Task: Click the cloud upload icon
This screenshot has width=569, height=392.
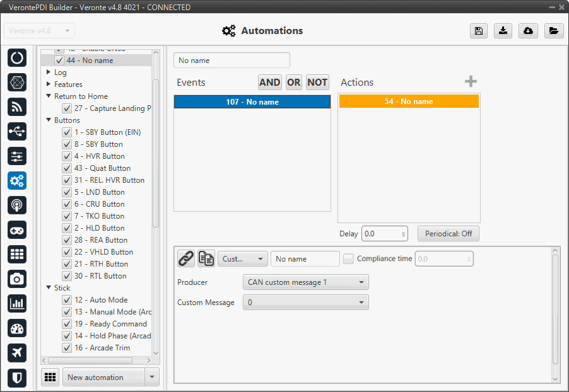Action: [x=528, y=31]
